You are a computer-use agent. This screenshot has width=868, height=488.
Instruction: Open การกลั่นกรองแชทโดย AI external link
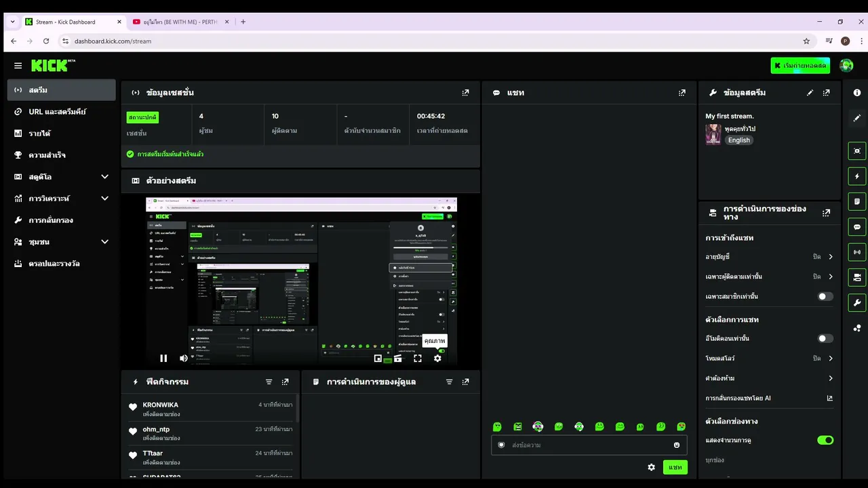pyautogui.click(x=829, y=399)
